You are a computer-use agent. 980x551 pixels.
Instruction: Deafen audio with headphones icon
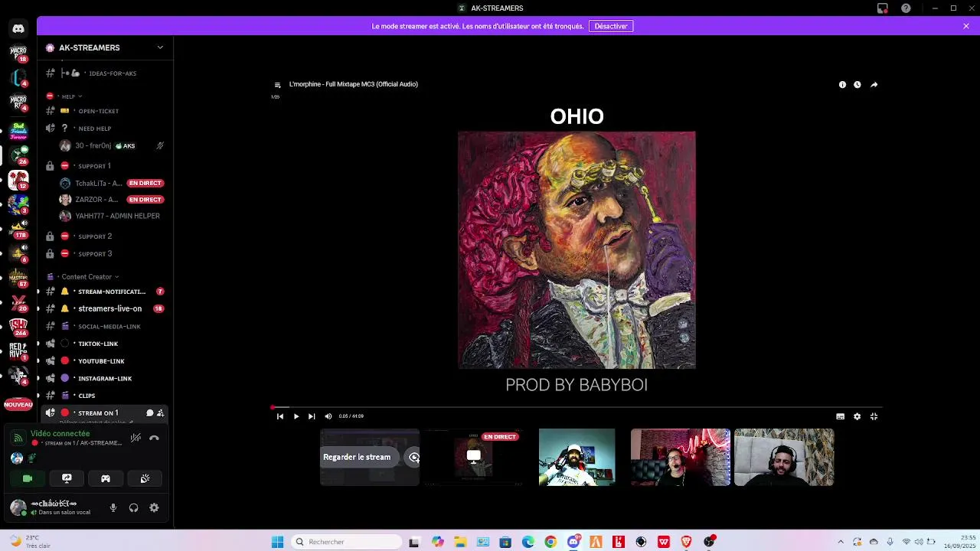tap(133, 507)
